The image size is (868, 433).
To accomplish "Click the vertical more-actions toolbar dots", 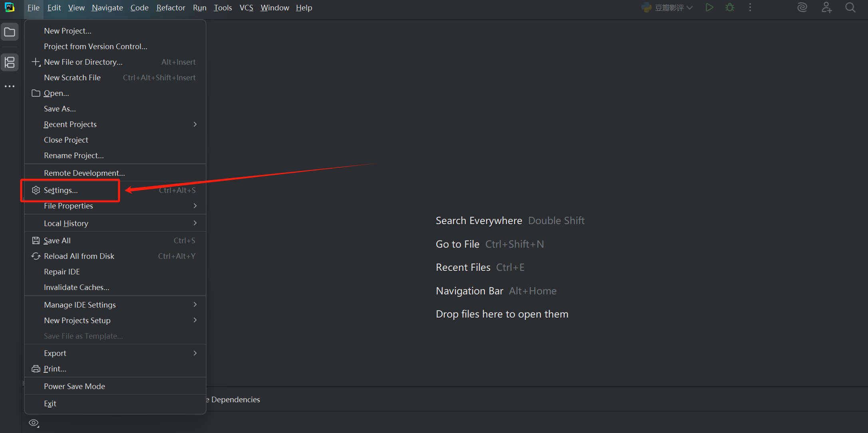I will click(x=750, y=8).
